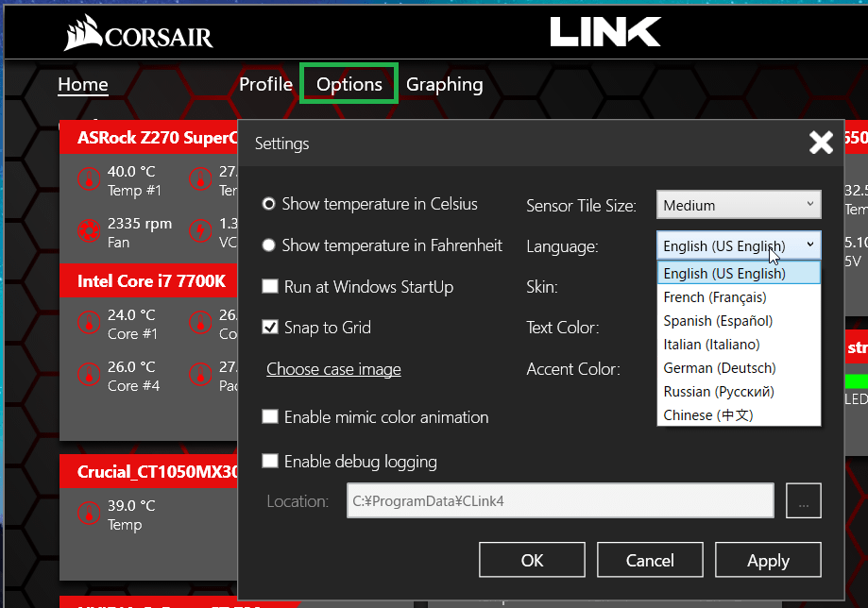Select ASRock Z270 tile header
Screen dimensions: 868x608
(149, 137)
